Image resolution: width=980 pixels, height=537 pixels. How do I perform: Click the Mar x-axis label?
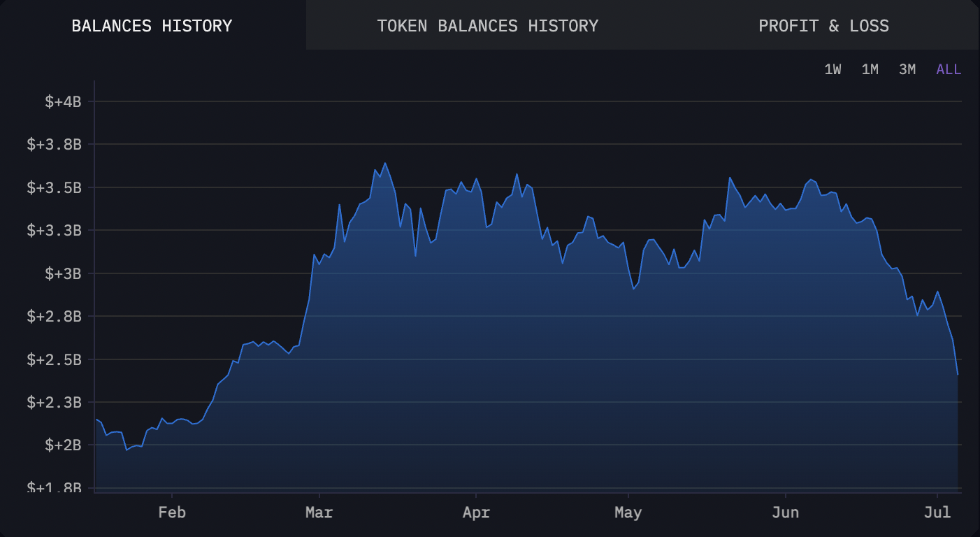click(319, 513)
